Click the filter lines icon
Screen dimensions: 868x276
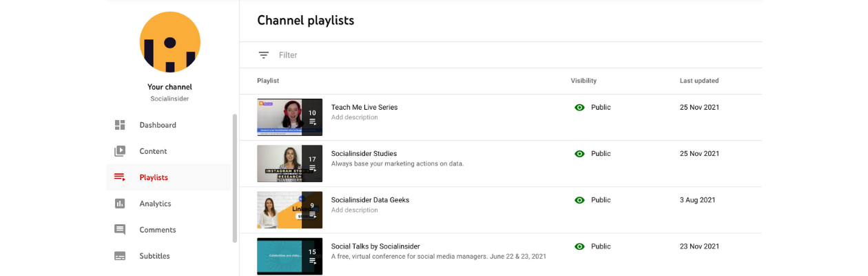[x=263, y=55]
